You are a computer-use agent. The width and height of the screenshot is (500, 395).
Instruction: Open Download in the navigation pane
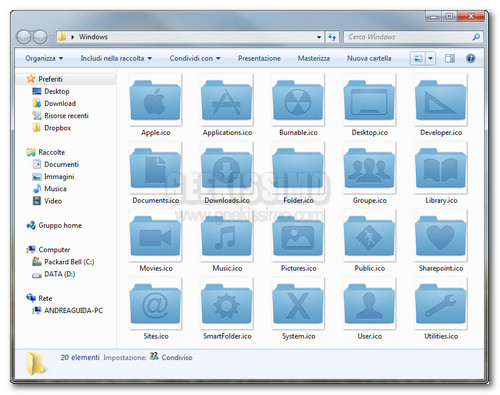60,104
